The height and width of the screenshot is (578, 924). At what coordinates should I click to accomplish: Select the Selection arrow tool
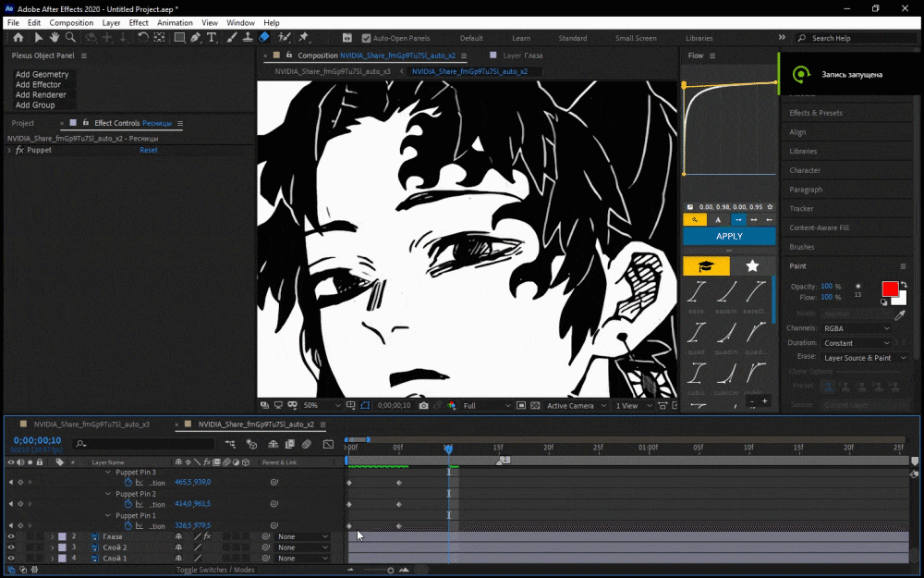tap(38, 38)
